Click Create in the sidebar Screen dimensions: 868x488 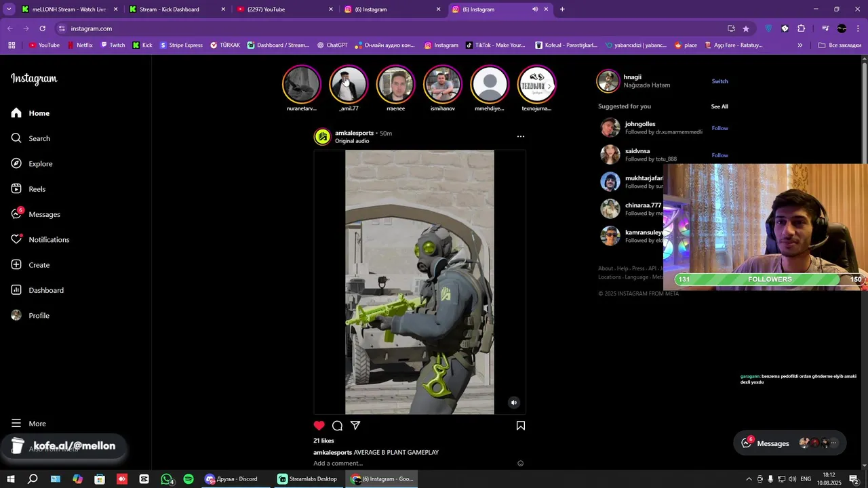click(31, 265)
